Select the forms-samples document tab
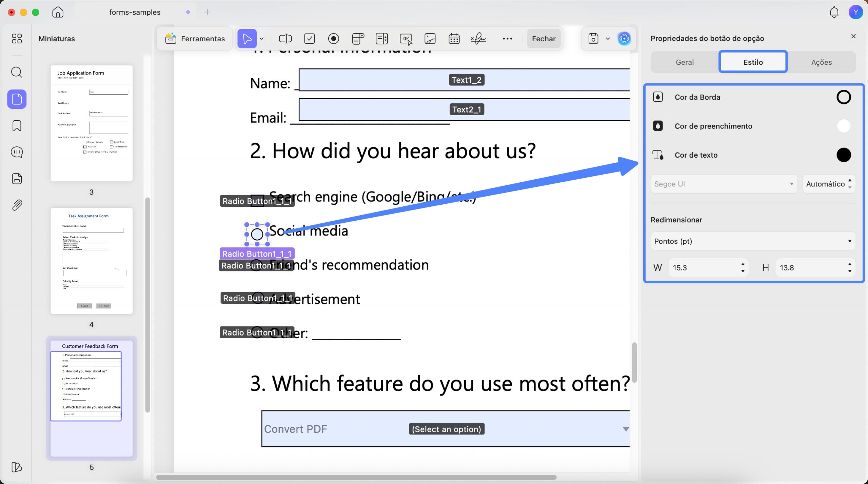 (135, 12)
